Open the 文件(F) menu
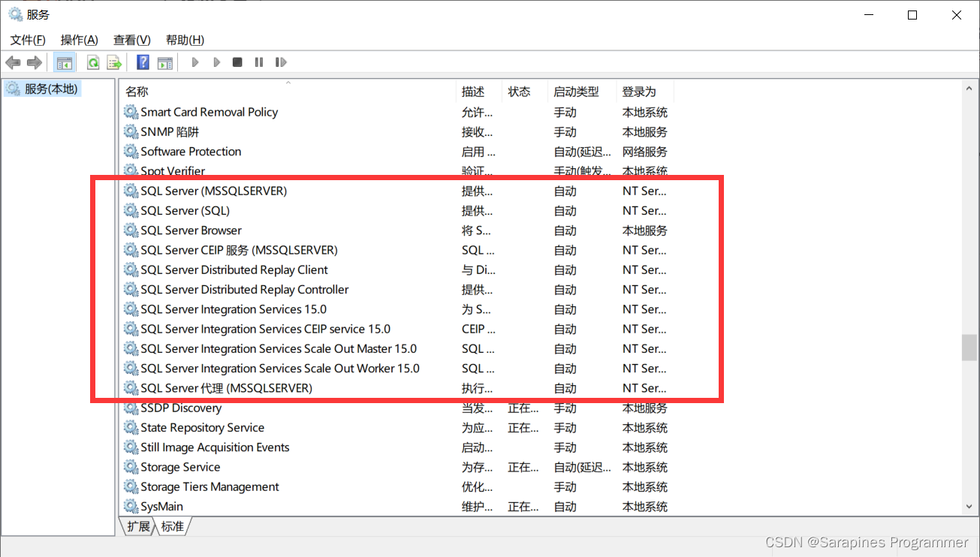The width and height of the screenshot is (980, 557). pyautogui.click(x=28, y=40)
